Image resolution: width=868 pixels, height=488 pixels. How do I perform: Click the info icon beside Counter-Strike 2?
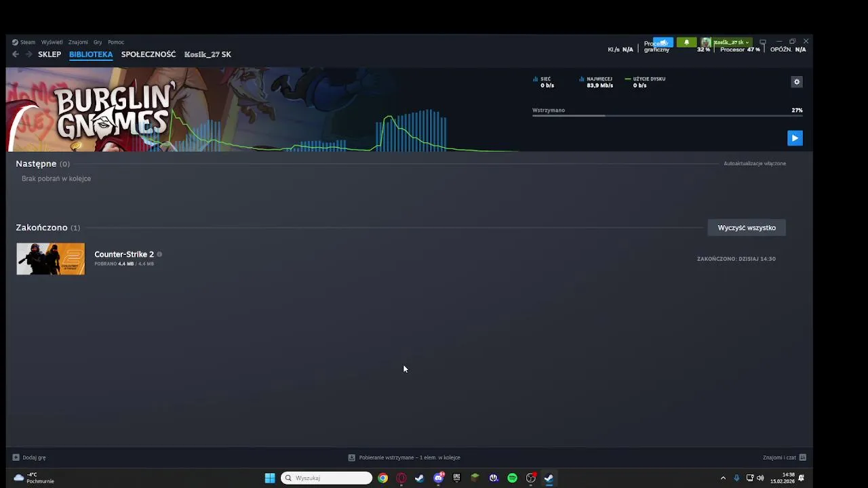[159, 254]
